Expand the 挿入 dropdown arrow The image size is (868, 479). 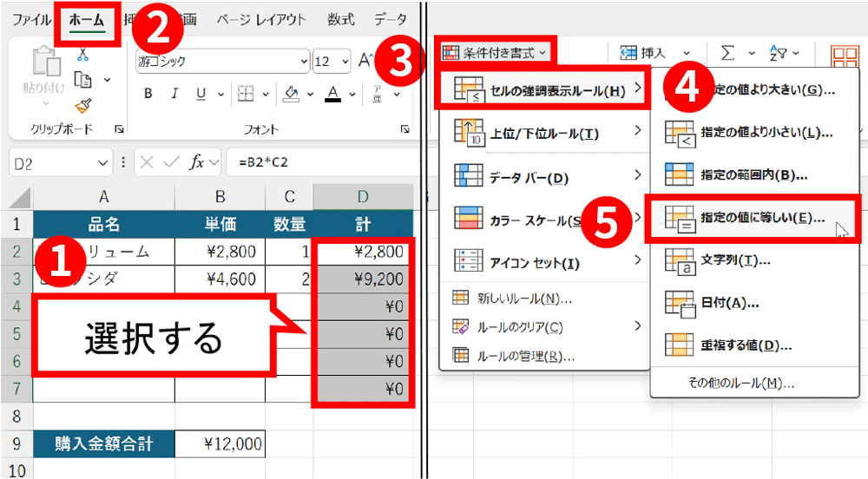click(x=687, y=54)
